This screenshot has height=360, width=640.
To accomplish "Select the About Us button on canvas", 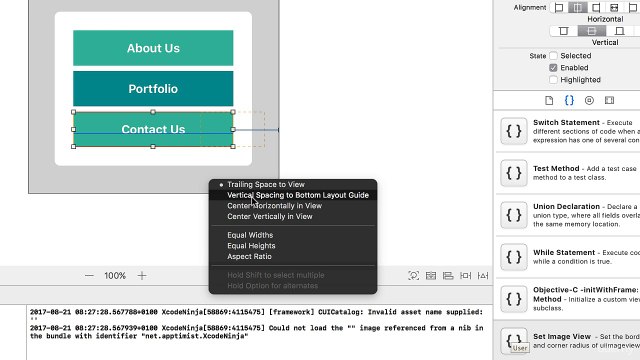I will (153, 48).
